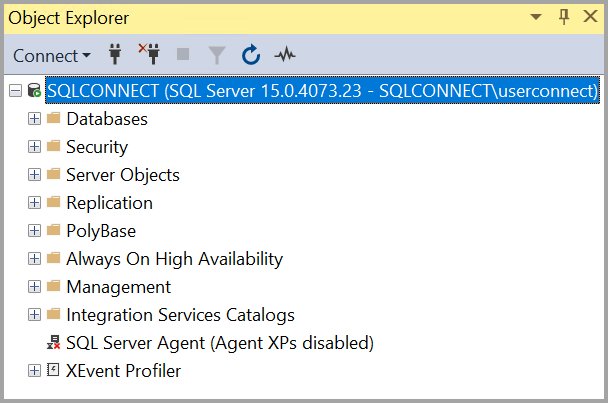Click the Connect Object Explorer plug icon

[x=115, y=54]
